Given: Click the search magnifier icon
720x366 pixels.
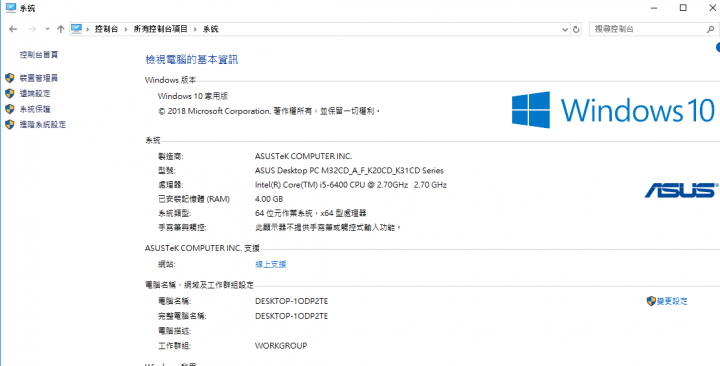Looking at the screenshot, I should click(710, 29).
